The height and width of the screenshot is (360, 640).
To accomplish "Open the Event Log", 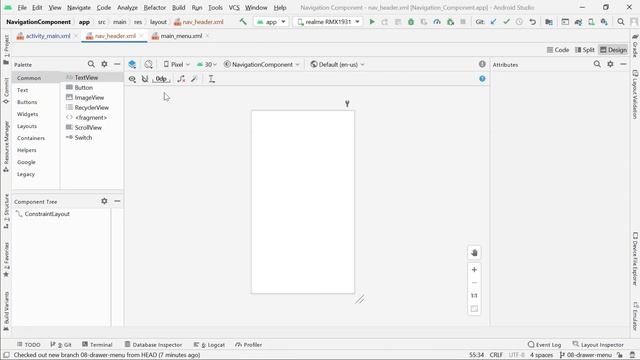I will pyautogui.click(x=544, y=344).
